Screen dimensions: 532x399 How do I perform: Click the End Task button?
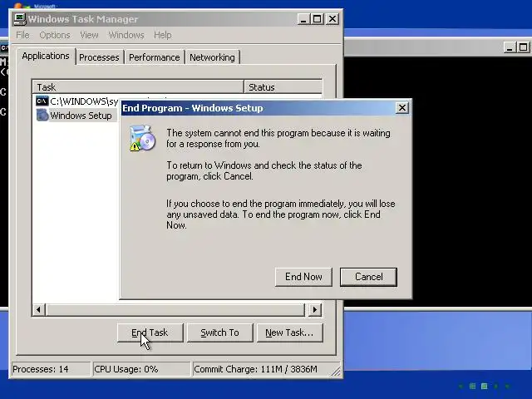click(150, 332)
